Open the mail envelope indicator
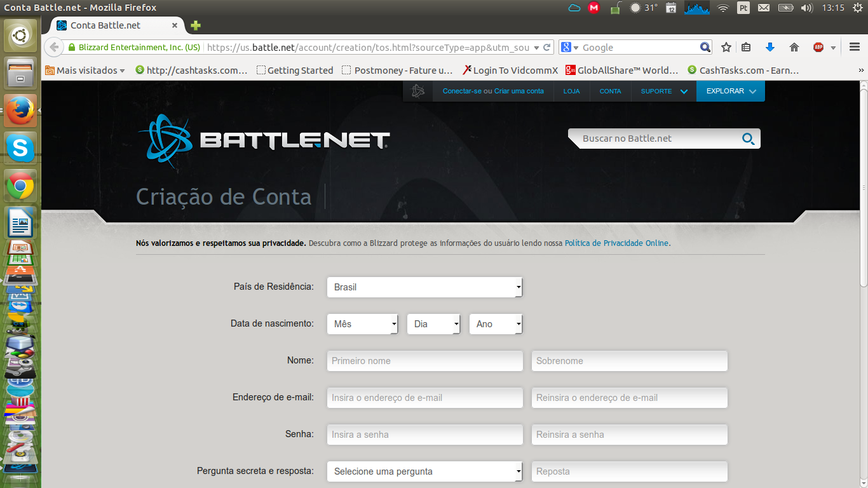 [764, 8]
